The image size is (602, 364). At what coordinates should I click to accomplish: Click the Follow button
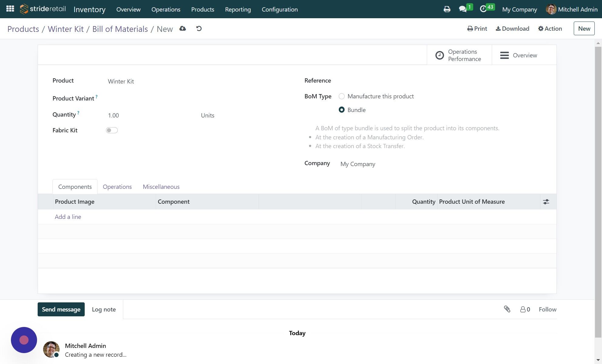click(547, 309)
